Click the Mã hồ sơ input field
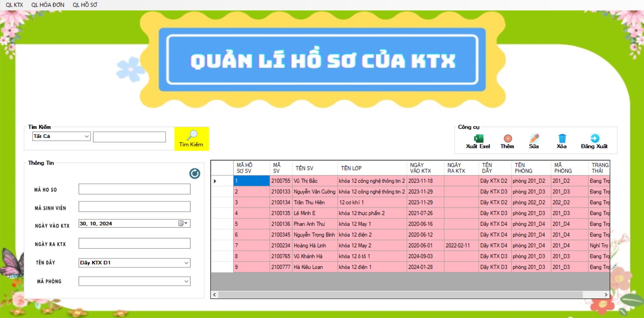 pos(134,189)
